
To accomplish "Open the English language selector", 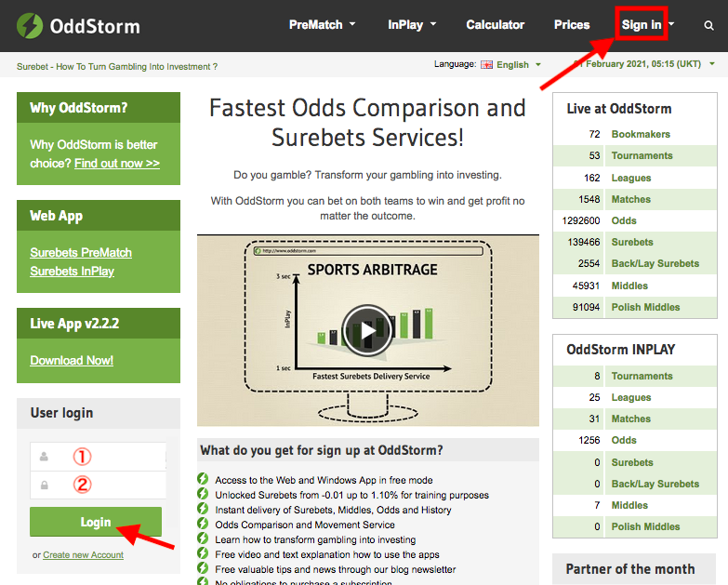I will [519, 64].
